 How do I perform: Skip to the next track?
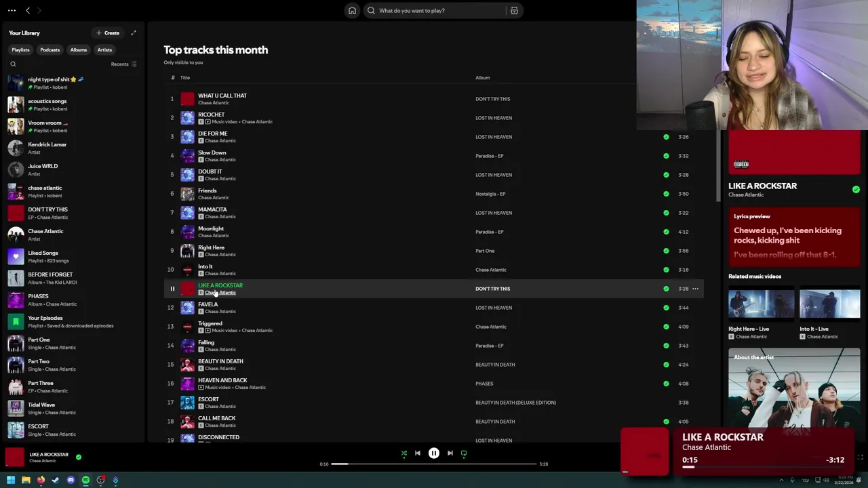click(x=450, y=453)
